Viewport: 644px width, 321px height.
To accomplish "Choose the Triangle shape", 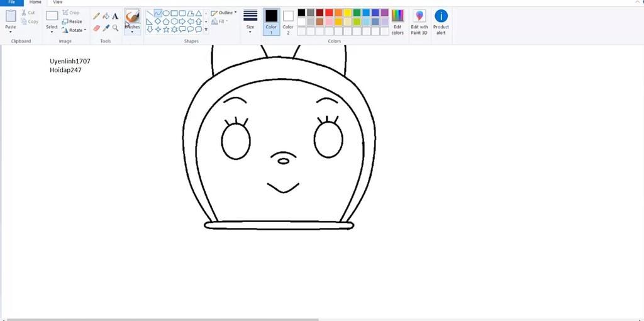I will point(199,13).
